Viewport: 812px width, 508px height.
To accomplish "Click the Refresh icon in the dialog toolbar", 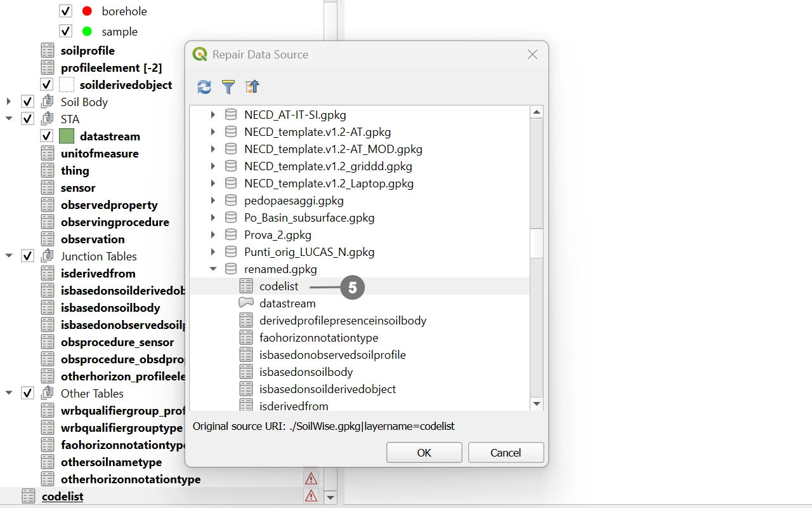I will click(204, 87).
